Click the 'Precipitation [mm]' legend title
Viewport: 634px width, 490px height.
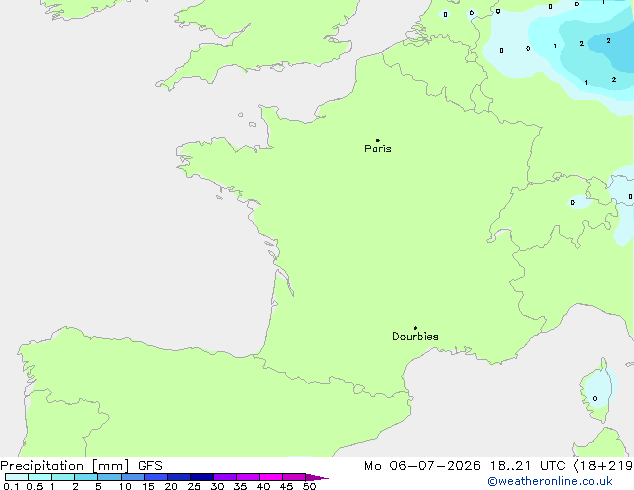click(65, 466)
